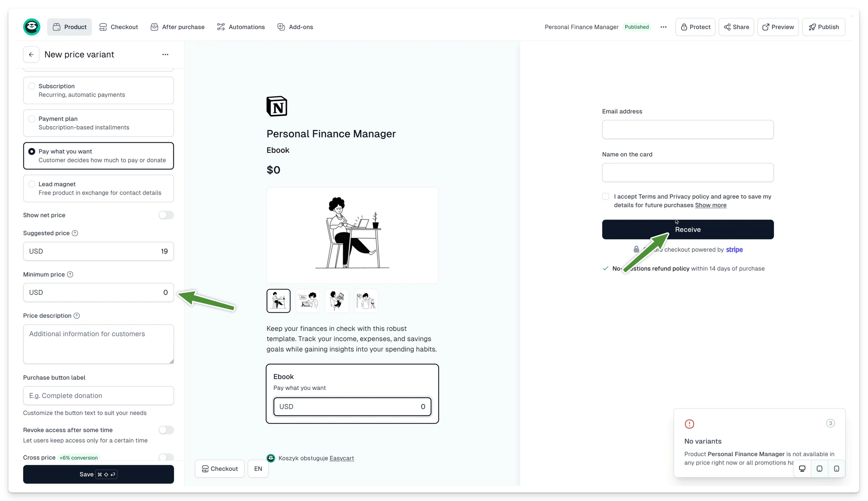Screen dimensions: 868x501
Task: Click the main product illustration image
Action: pos(352,235)
